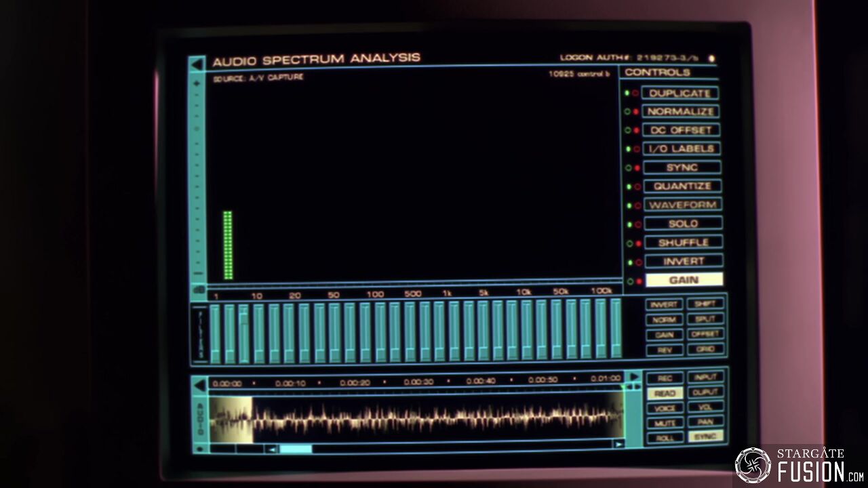Screen dimensions: 868x488
Task: Click the REC audio button
Action: coord(665,378)
